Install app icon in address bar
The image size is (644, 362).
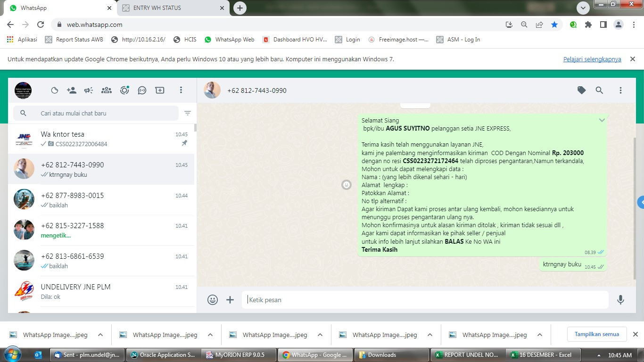pyautogui.click(x=509, y=25)
